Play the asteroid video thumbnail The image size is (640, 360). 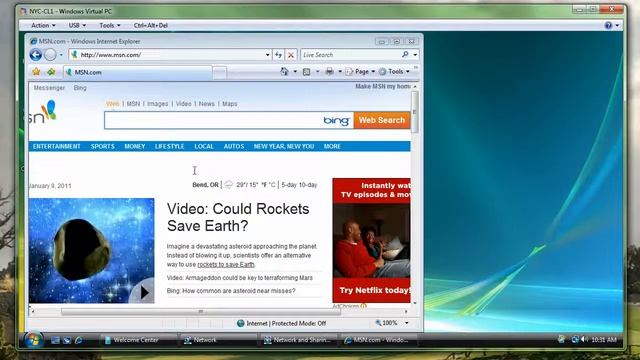click(92, 251)
